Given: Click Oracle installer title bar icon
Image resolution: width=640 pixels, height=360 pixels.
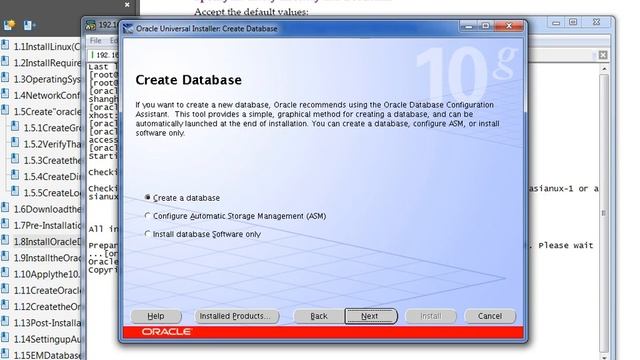Looking at the screenshot, I should pos(128,29).
